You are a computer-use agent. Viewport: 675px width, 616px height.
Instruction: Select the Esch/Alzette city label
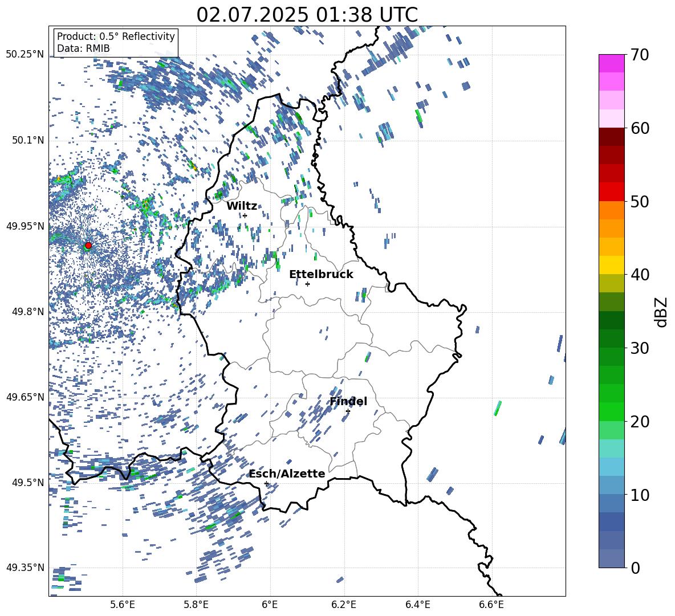pos(287,474)
